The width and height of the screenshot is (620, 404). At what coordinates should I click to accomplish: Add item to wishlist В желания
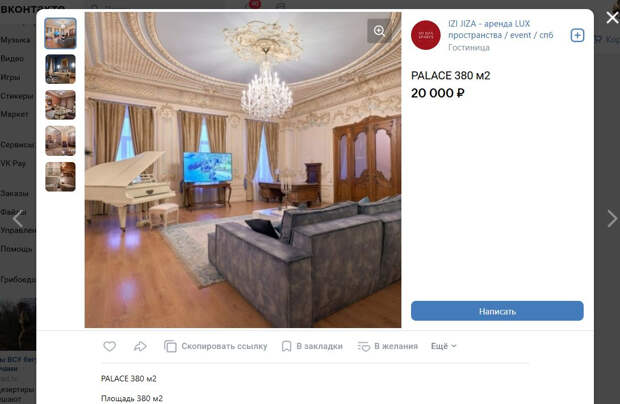pyautogui.click(x=388, y=346)
